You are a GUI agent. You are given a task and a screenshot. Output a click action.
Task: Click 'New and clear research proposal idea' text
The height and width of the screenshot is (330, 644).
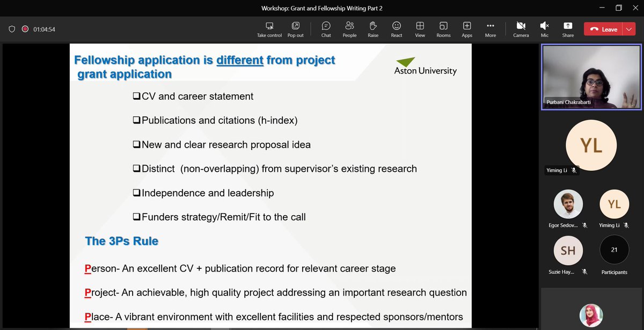[226, 145]
